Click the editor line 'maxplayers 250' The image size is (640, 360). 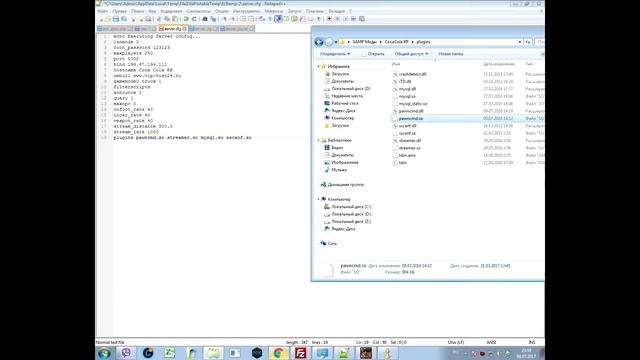pyautogui.click(x=133, y=53)
